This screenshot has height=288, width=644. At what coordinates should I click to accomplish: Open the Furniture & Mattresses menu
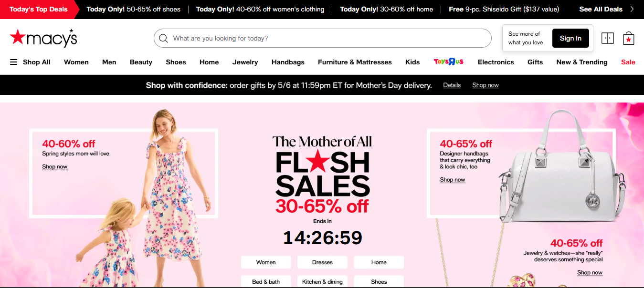point(355,62)
